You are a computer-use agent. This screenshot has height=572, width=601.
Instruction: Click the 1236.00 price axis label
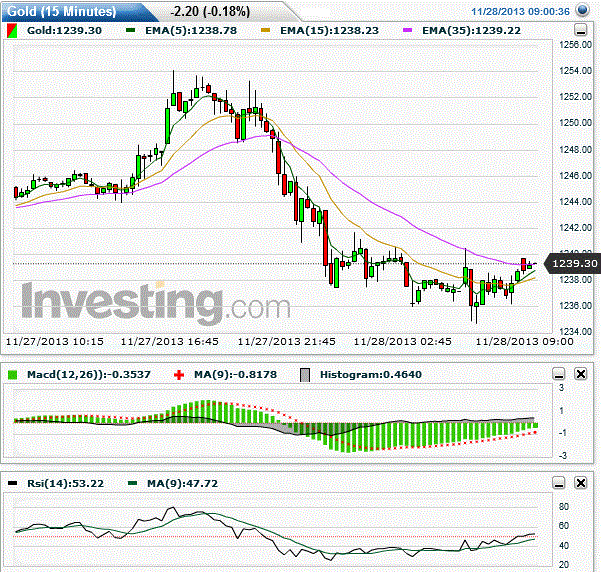point(575,306)
